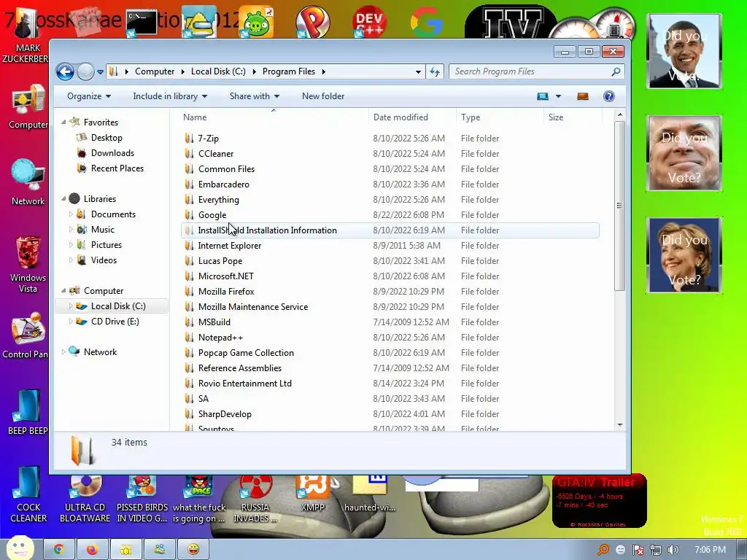Click the Forward navigation arrow button
This screenshot has height=560, width=747.
point(86,71)
